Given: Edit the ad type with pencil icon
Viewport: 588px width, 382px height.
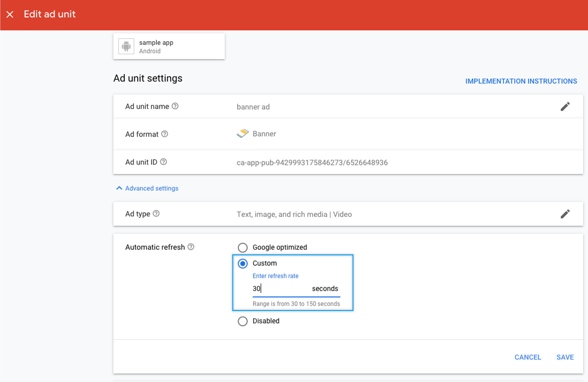Looking at the screenshot, I should tap(565, 214).
